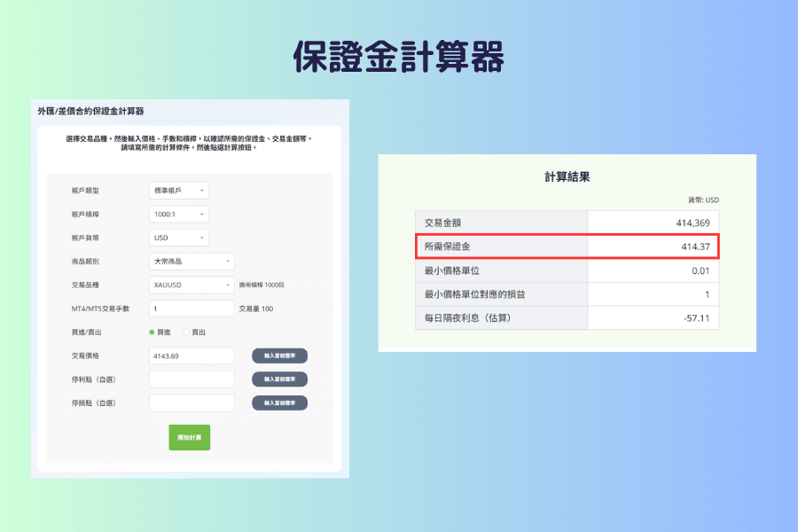The image size is (798, 532).
Task: Expand the 商品類別 dropdown showing 大宗商品
Action: point(192,262)
